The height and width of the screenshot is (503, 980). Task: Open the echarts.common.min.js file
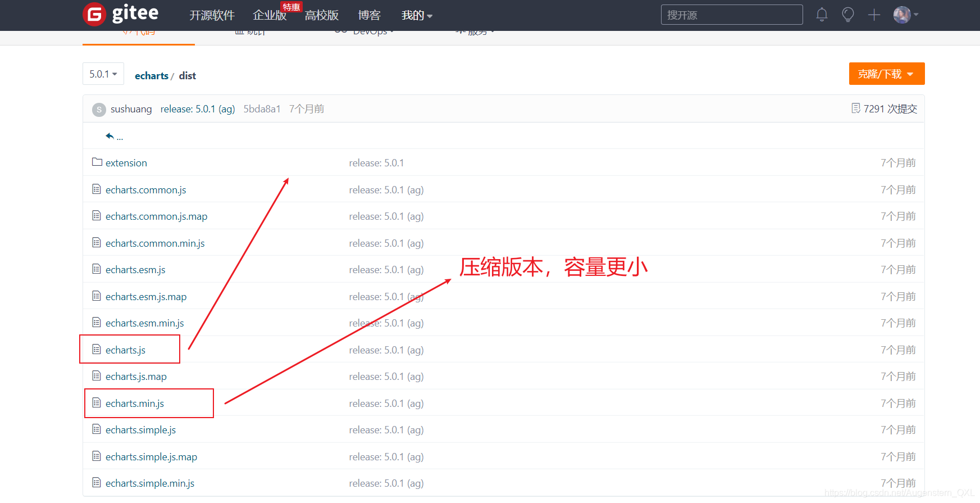[x=155, y=243]
